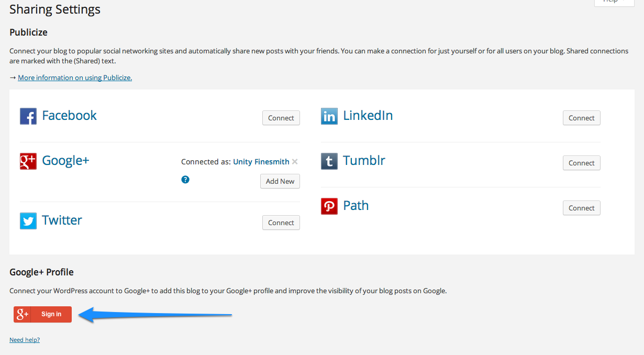Connect the Tumblr account

point(582,163)
